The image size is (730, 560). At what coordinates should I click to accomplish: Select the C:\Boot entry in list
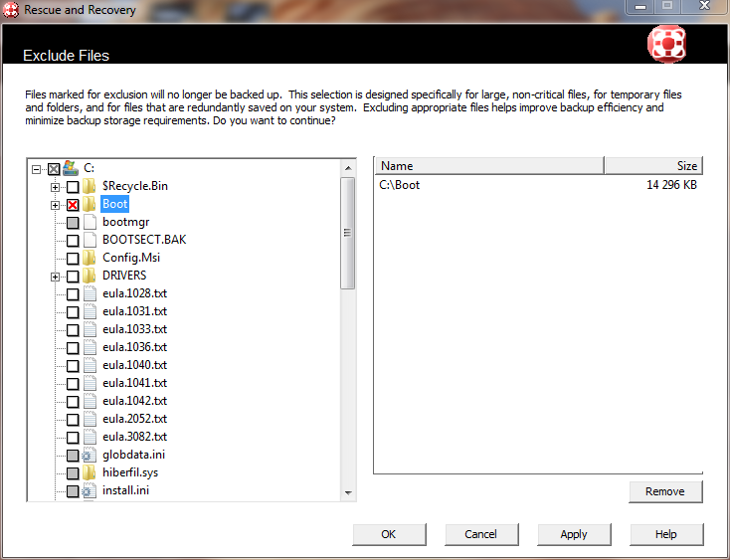pos(401,184)
